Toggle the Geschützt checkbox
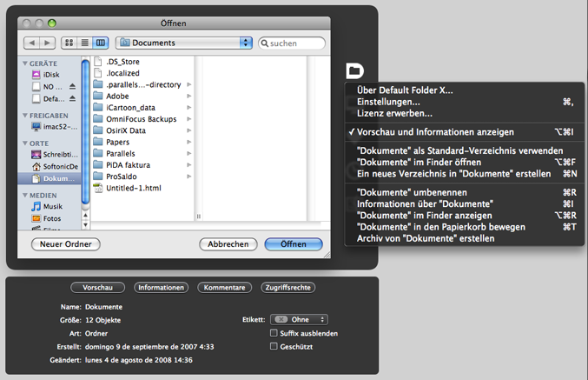 point(274,346)
